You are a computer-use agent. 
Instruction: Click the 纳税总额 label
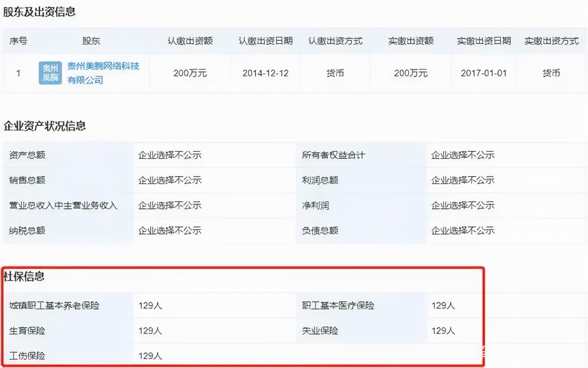point(27,230)
